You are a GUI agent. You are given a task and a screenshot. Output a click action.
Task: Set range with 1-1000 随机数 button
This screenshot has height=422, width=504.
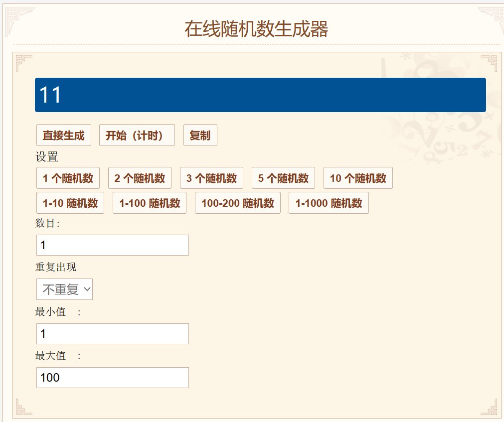(x=329, y=203)
